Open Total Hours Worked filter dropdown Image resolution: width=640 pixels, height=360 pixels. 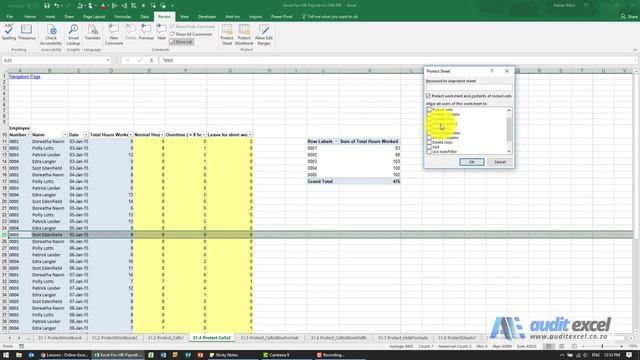(131, 135)
